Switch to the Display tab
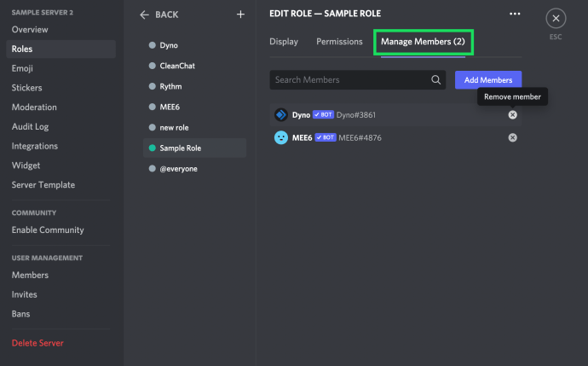Image resolution: width=588 pixels, height=366 pixels. [284, 42]
